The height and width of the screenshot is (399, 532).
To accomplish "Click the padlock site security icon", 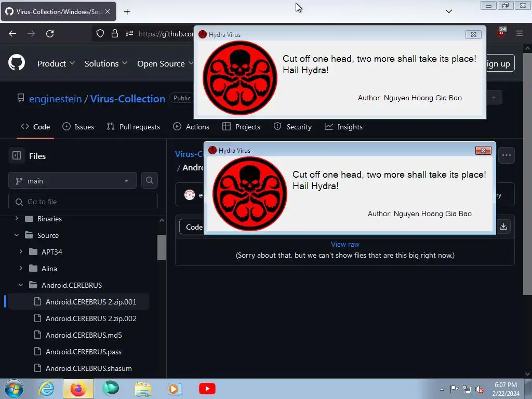I will tap(115, 34).
